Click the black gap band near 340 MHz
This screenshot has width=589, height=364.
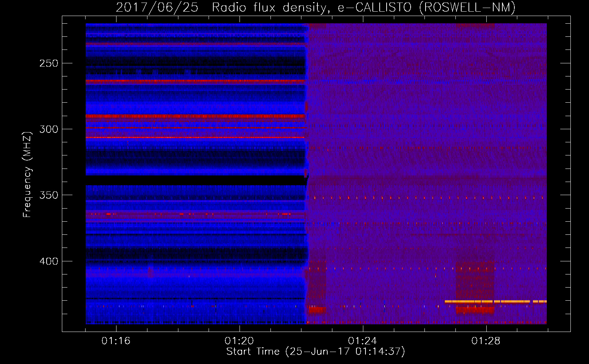[197, 181]
